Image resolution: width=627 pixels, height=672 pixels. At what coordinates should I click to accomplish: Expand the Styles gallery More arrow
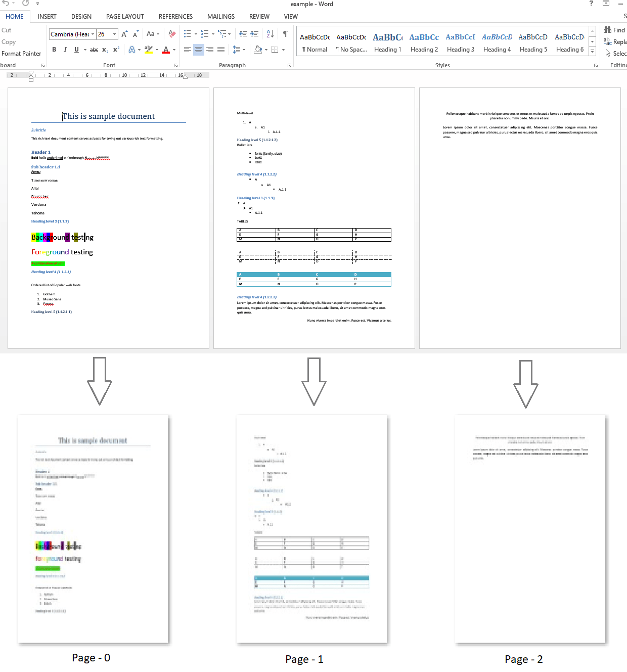pyautogui.click(x=592, y=52)
